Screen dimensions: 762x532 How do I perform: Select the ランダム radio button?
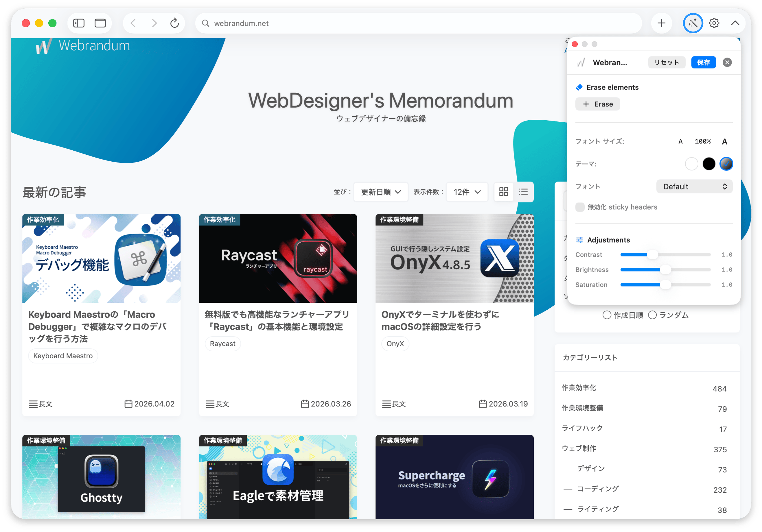point(652,315)
